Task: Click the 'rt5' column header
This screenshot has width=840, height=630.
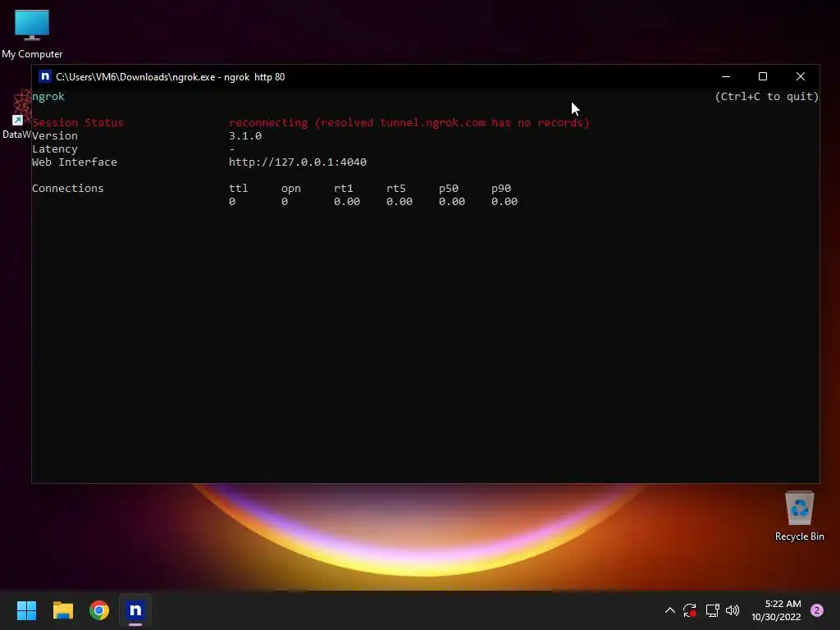Action: (396, 188)
